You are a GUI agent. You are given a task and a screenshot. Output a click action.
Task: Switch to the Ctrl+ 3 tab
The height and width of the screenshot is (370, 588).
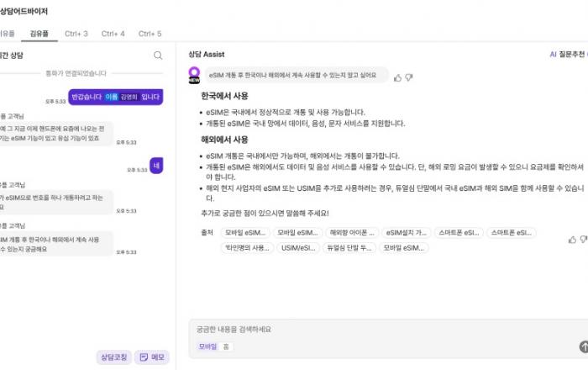(x=76, y=34)
